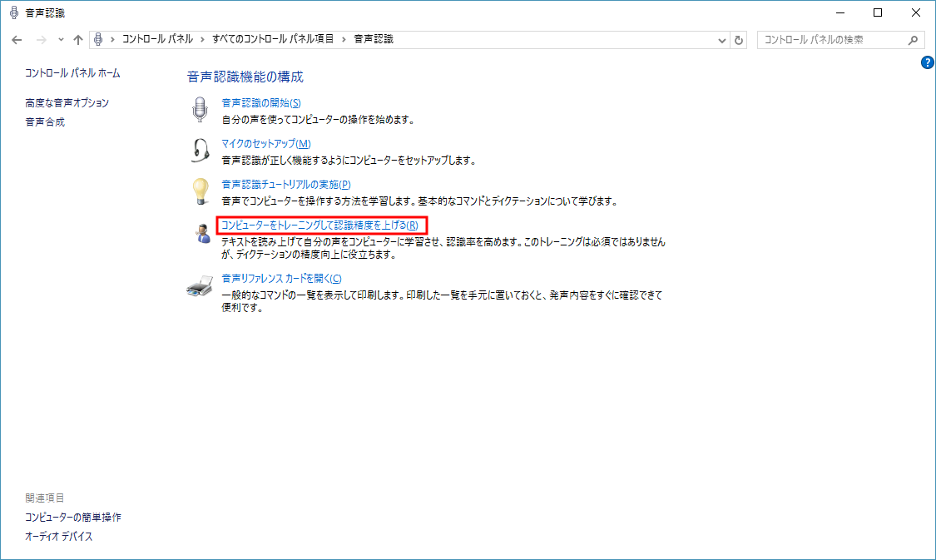Image resolution: width=936 pixels, height=560 pixels.
Task: Expand chevron before コントロール パネル breadcrumb
Action: (112, 39)
